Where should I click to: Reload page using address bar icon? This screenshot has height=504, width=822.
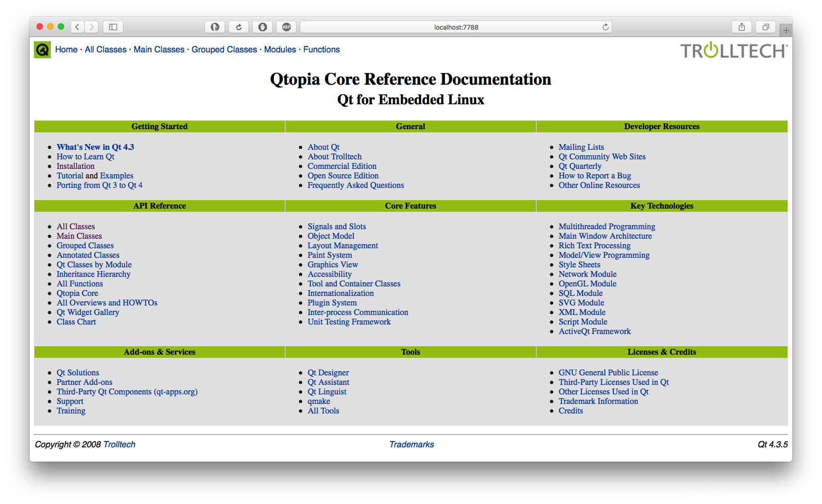coord(605,27)
